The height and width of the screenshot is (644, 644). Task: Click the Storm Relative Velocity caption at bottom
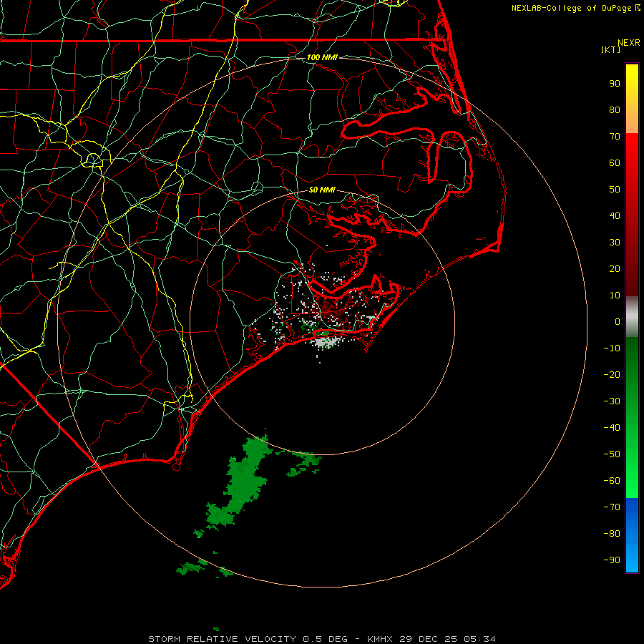click(321, 639)
